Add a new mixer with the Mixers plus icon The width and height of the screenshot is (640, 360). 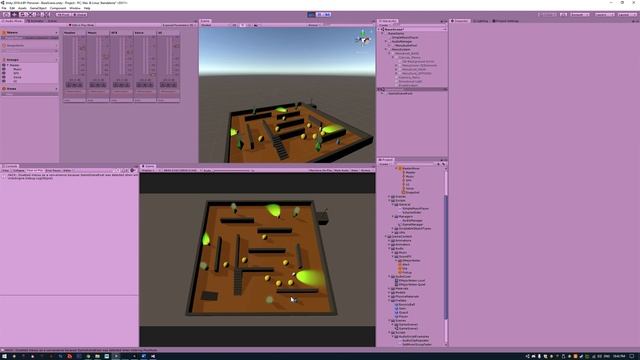click(x=56, y=33)
